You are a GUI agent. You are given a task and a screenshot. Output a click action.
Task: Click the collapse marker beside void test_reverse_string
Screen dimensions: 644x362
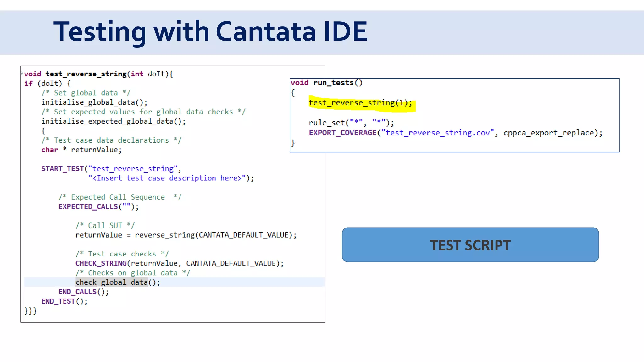[22, 74]
